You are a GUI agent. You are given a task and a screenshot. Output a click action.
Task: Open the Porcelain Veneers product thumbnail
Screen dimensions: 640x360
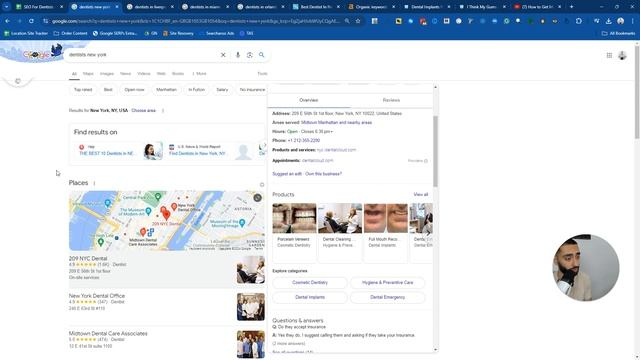click(x=294, y=218)
